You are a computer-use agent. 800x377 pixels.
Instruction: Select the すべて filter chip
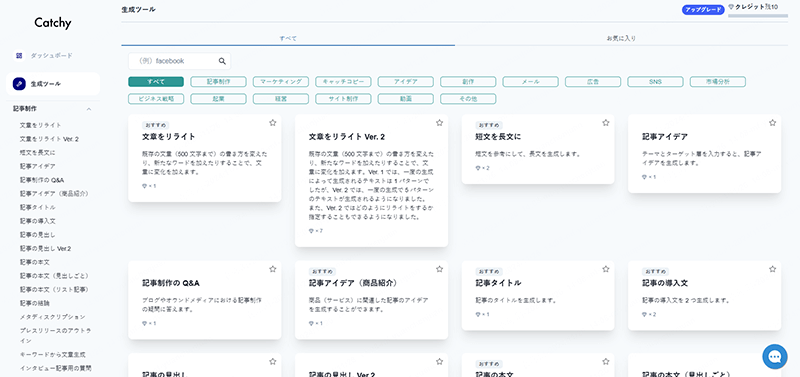[156, 82]
